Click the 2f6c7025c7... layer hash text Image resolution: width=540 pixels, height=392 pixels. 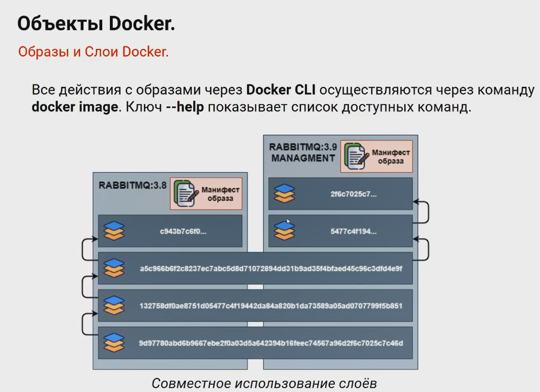pos(353,194)
